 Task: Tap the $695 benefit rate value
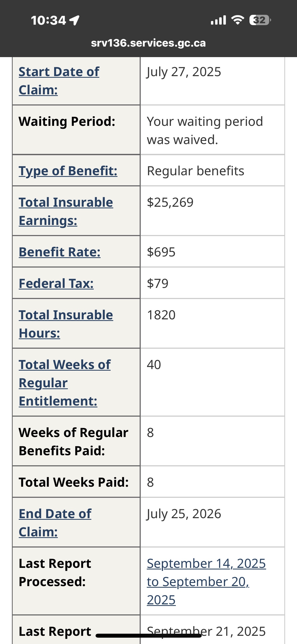point(161,252)
